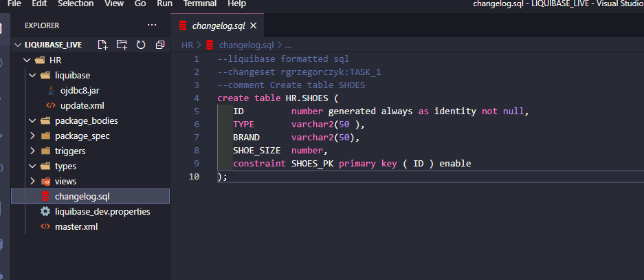Open the View menu
The image size is (644, 280).
pos(114,3)
